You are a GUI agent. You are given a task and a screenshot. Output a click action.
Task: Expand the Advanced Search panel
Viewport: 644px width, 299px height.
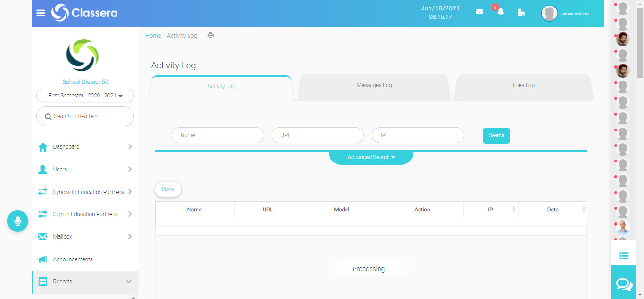pos(371,157)
